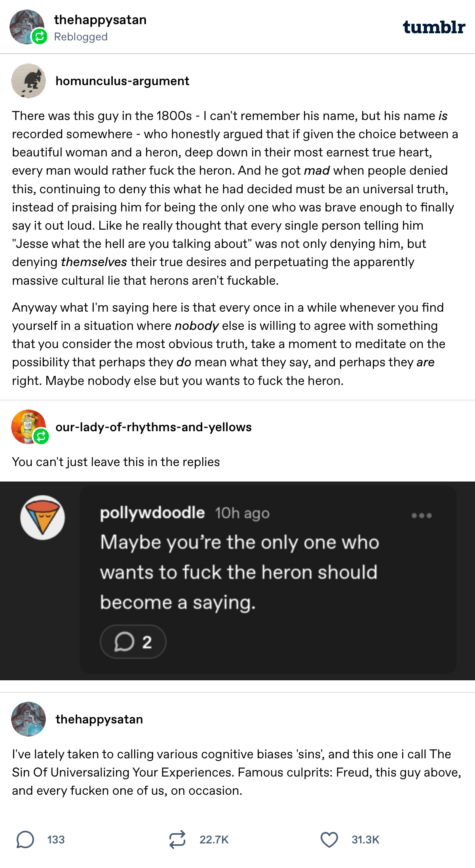
Task: Click the 31.3K likes count
Action: pyautogui.click(x=365, y=839)
